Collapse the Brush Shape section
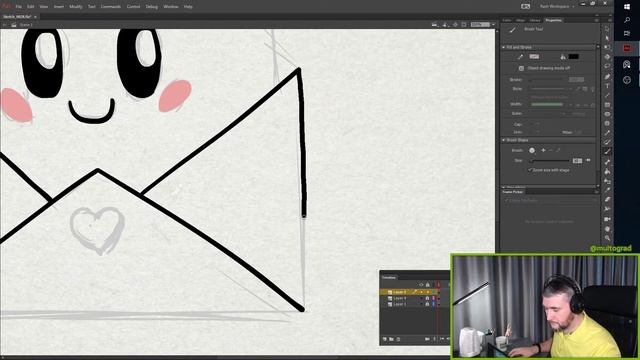This screenshot has width=640, height=360. coord(504,140)
